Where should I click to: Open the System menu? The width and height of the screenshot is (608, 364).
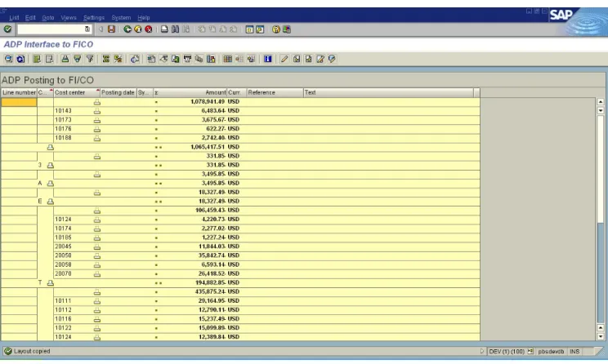(x=121, y=17)
